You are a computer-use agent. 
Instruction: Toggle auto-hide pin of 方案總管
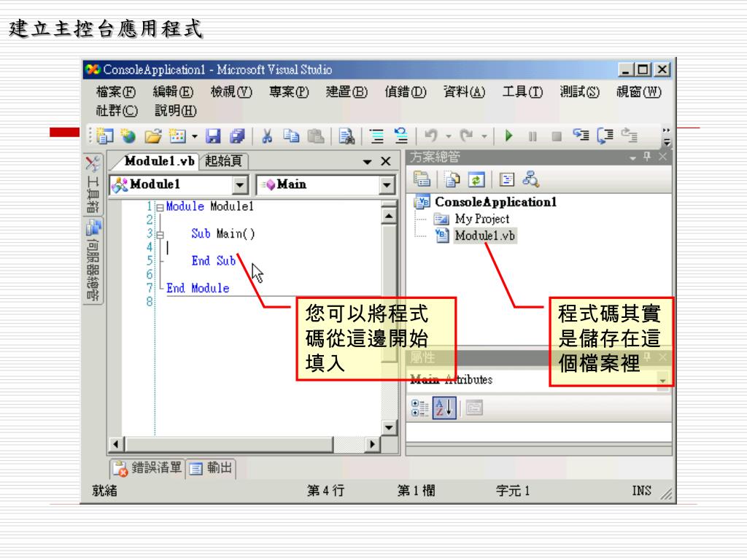point(647,156)
